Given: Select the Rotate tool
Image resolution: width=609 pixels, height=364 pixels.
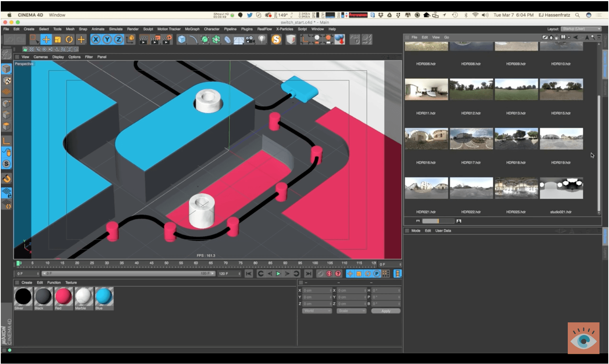Looking at the screenshot, I should 69,39.
